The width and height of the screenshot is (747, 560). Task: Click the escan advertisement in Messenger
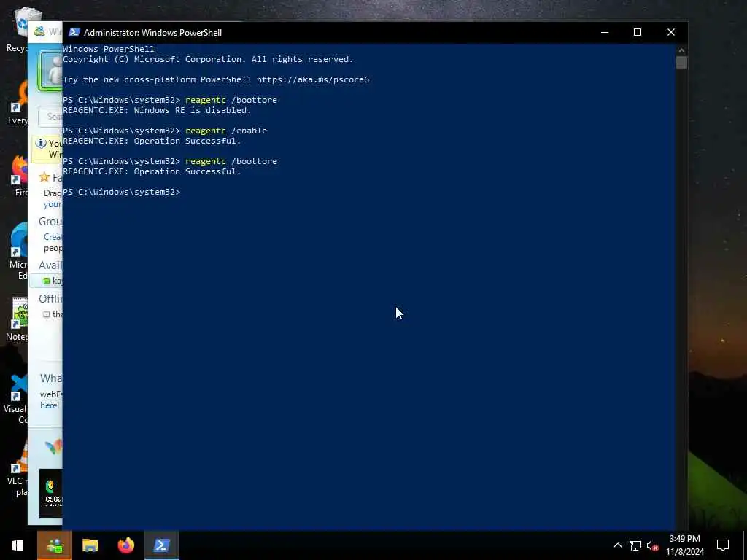tap(51, 494)
